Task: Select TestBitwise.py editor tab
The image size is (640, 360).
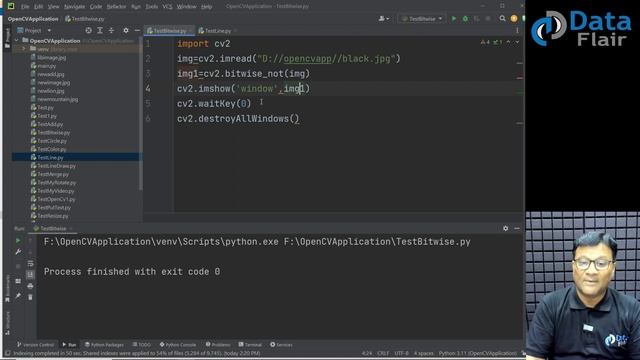Action: coord(169,31)
